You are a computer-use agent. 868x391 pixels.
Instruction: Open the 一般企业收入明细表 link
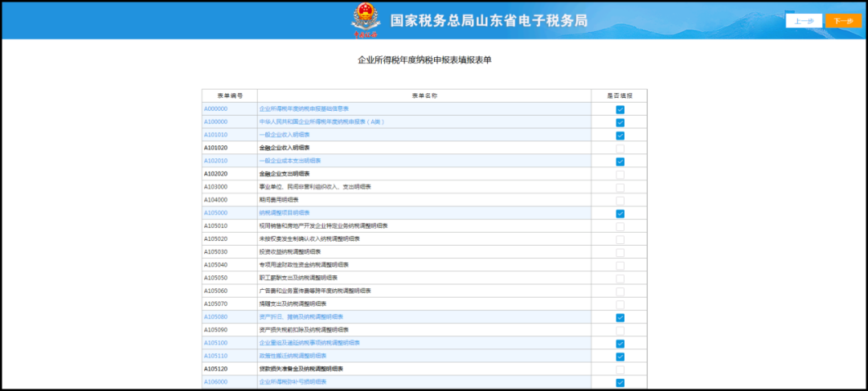click(x=285, y=134)
